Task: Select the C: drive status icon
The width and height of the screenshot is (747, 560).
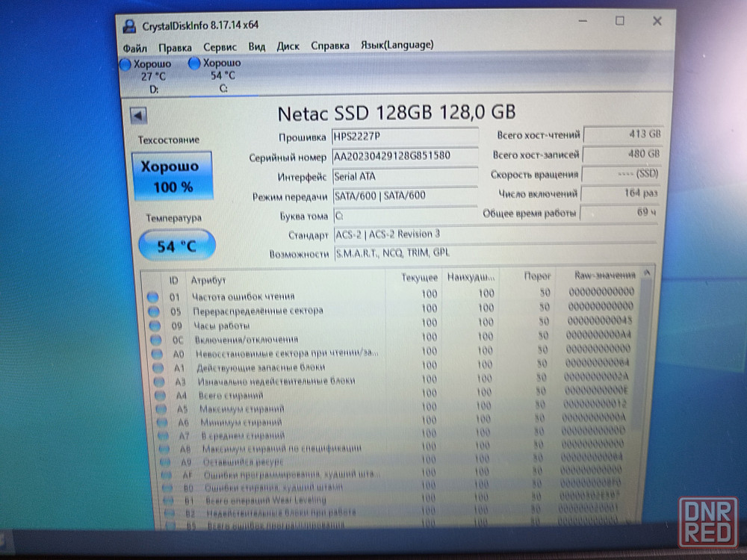Action: pyautogui.click(x=195, y=64)
